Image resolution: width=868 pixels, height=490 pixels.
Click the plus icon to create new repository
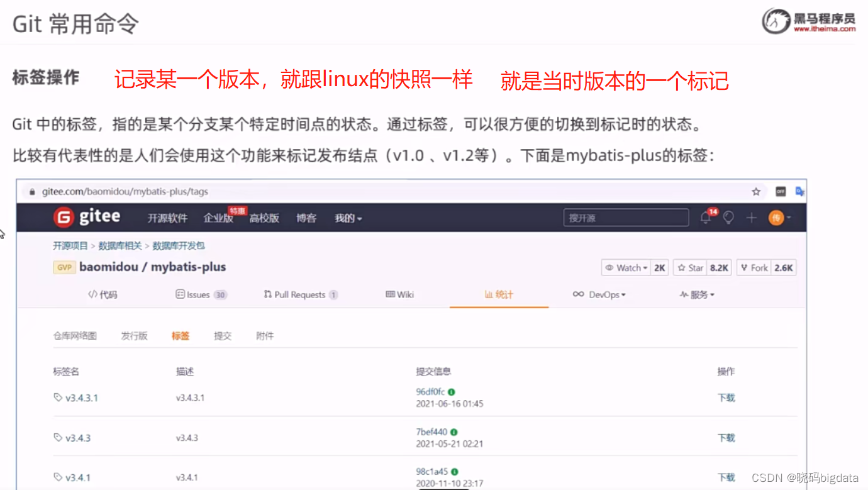[x=750, y=218]
